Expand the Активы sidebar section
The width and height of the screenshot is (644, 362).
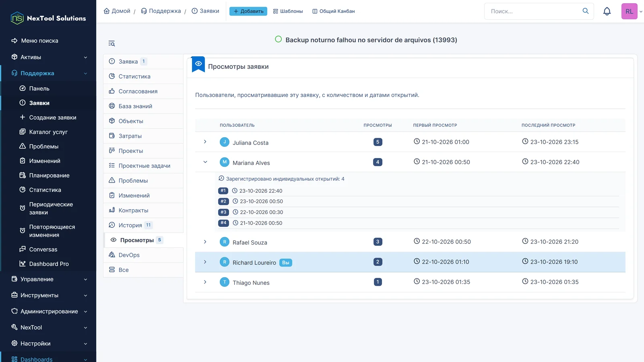point(48,57)
